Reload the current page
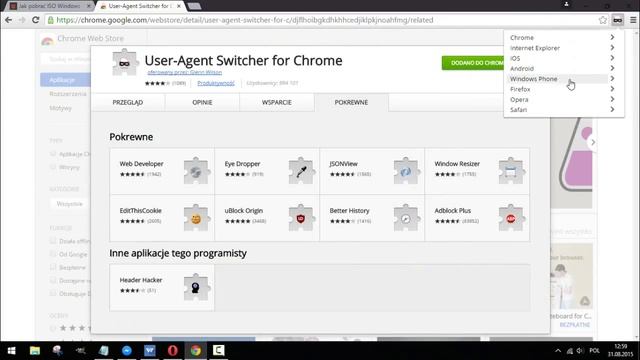Screen dimensions: 640x360 (x=36, y=20)
